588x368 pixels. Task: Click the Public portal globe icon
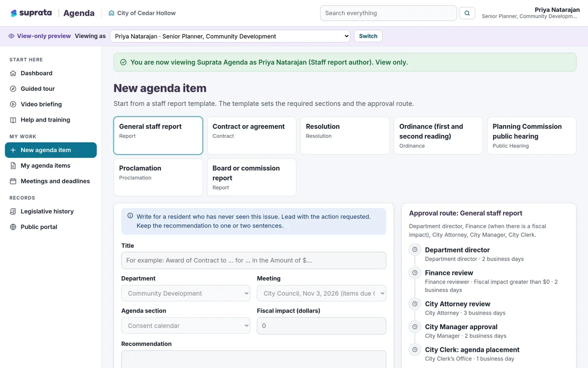13,227
